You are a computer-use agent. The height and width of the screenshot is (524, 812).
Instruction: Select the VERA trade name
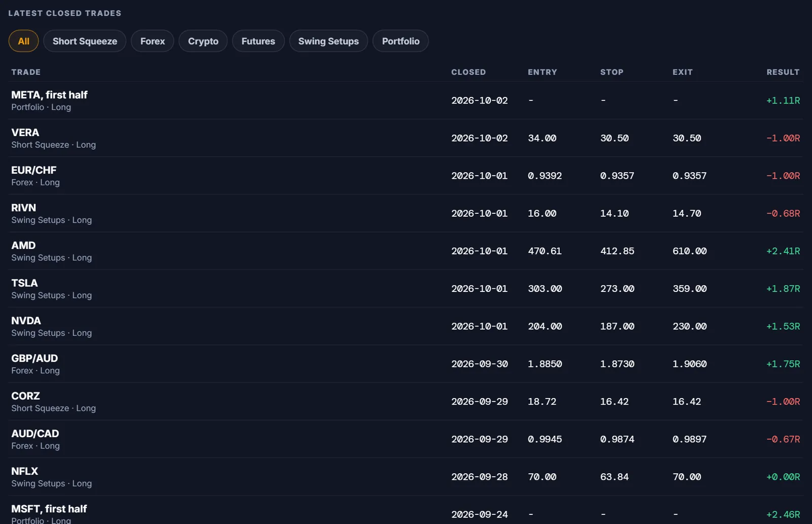pyautogui.click(x=25, y=133)
